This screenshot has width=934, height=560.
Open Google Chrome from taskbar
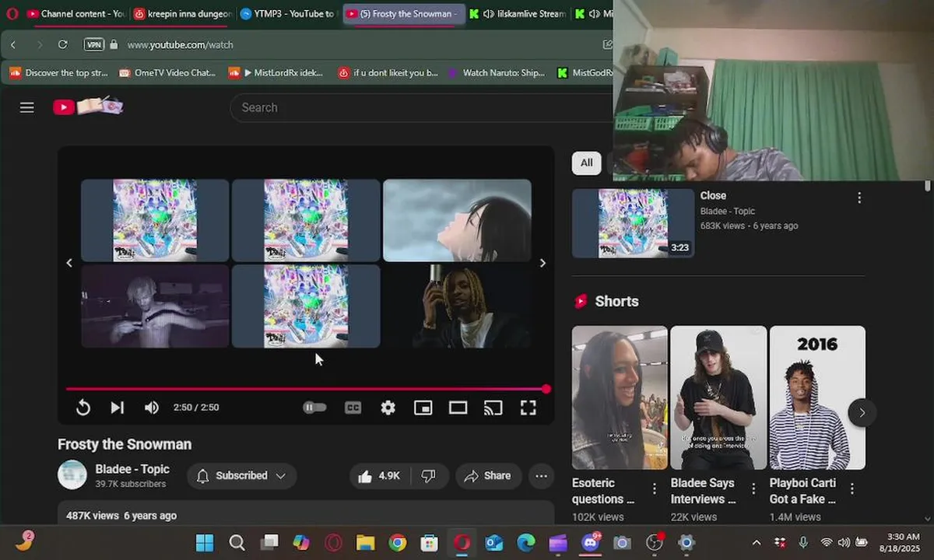point(398,542)
